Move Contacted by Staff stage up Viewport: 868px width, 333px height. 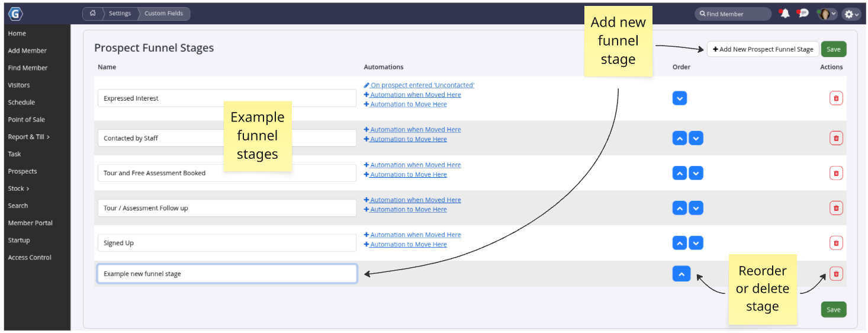coord(680,138)
